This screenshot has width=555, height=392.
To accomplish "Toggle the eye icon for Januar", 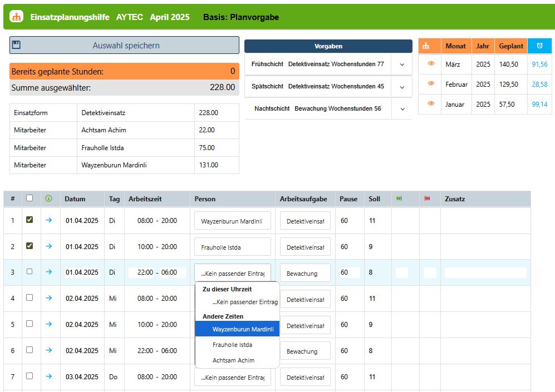I will 431,103.
